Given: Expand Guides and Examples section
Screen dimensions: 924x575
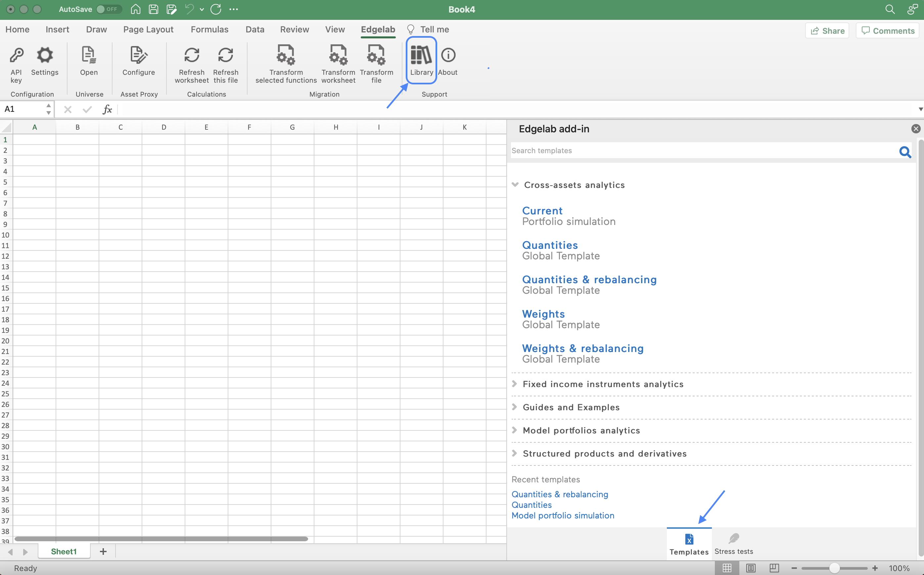Looking at the screenshot, I should (514, 407).
